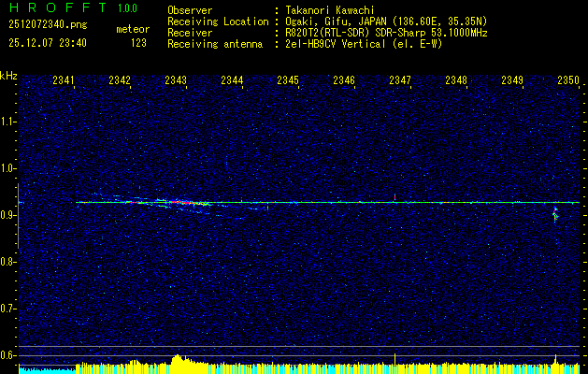Click the 2345 time marker

point(287,81)
